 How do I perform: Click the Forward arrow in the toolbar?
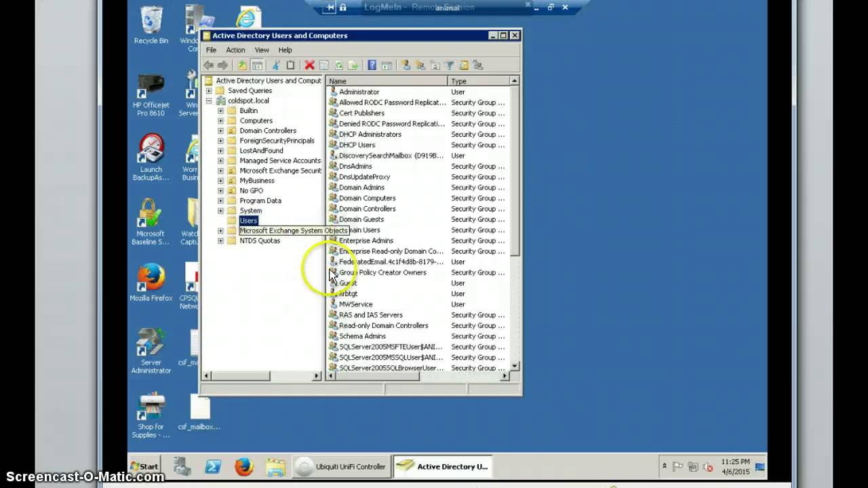coord(222,65)
